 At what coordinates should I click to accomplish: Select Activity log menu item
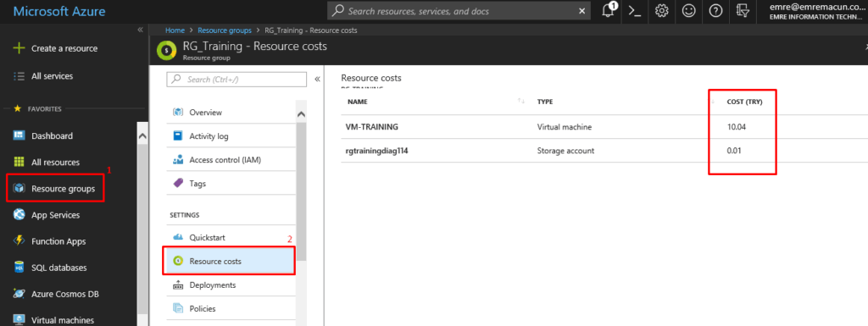point(209,136)
